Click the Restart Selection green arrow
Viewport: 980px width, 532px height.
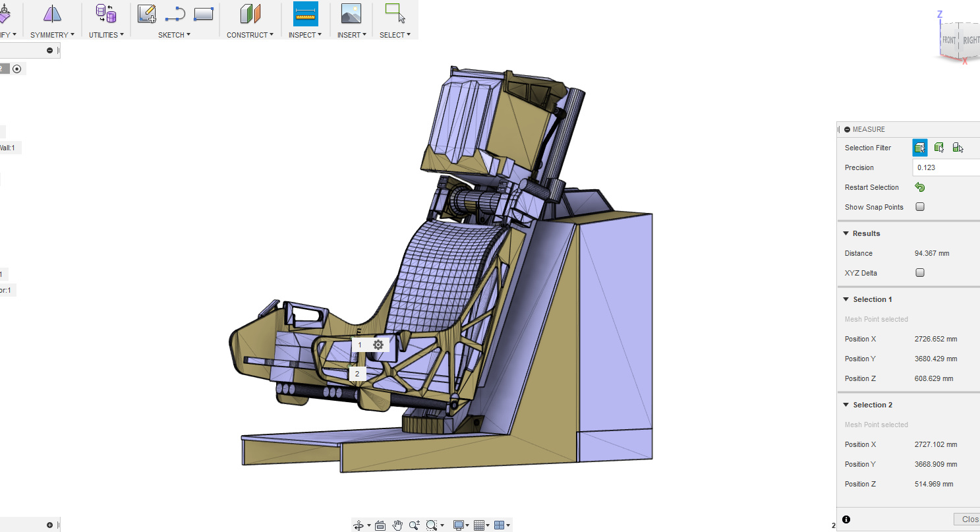click(919, 187)
